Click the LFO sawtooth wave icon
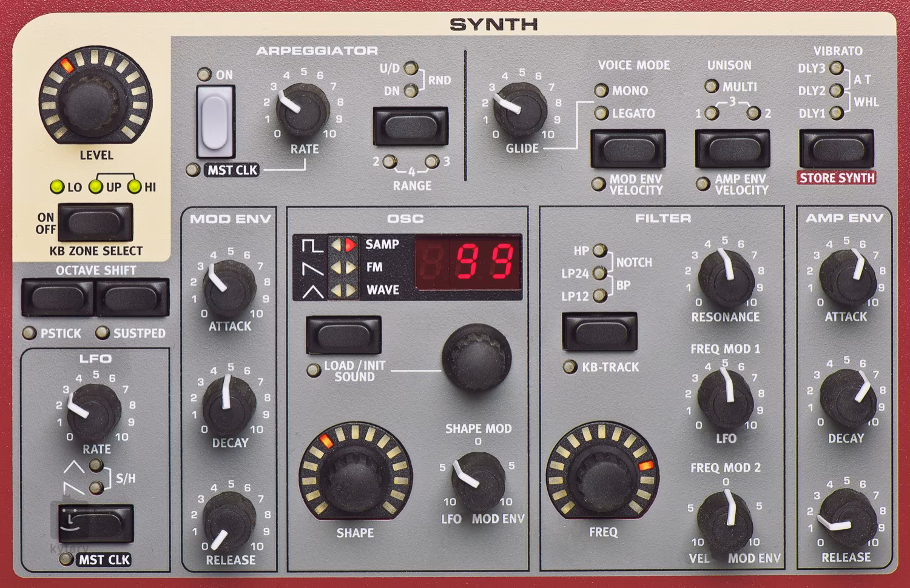The width and height of the screenshot is (910, 588). pyautogui.click(x=74, y=488)
